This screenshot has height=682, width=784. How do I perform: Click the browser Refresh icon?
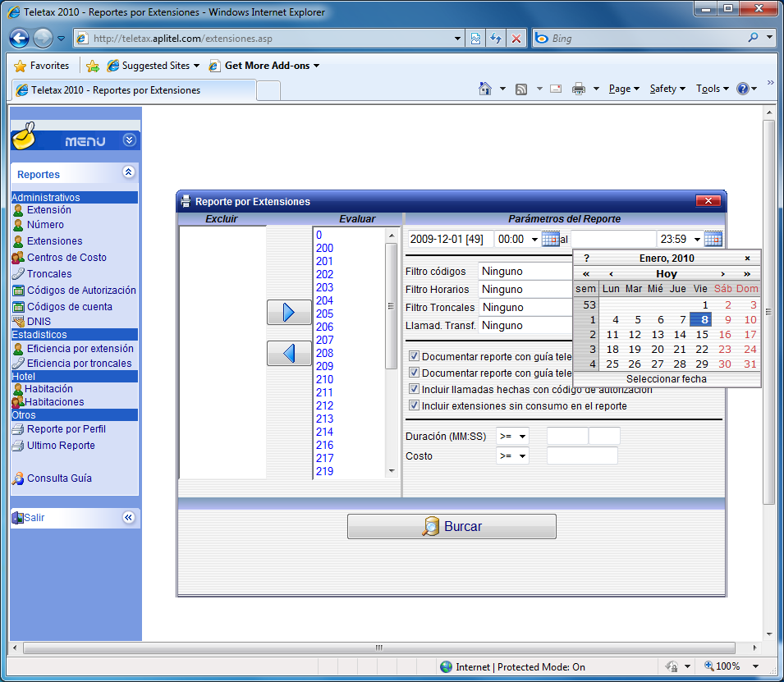[496, 39]
